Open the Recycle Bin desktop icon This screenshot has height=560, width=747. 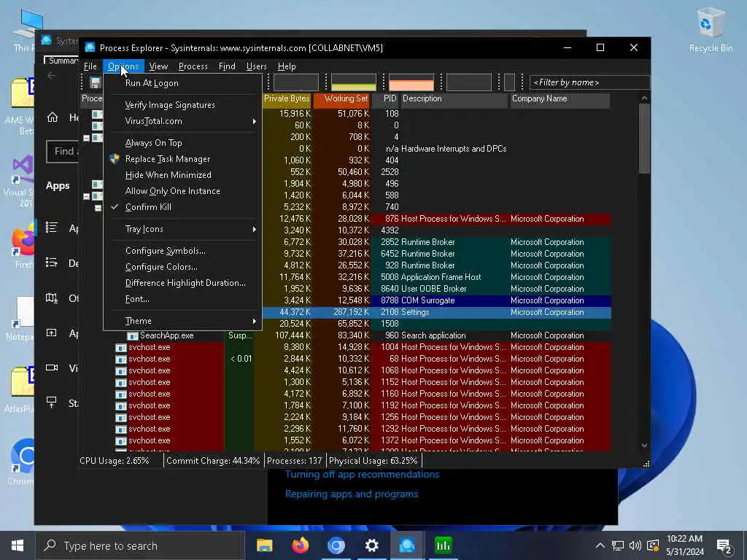point(711,29)
